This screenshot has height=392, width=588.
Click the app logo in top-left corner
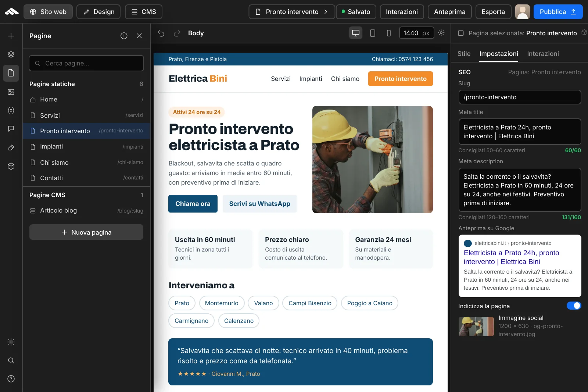click(11, 12)
